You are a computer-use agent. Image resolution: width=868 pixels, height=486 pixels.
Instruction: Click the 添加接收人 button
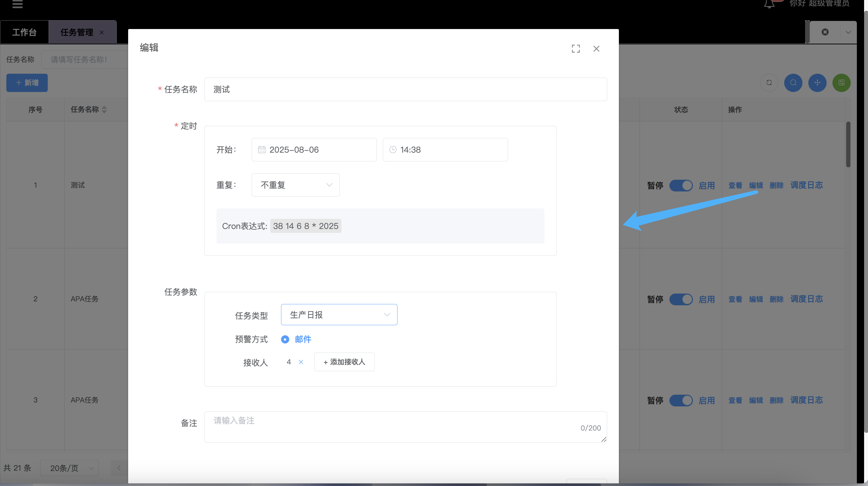(344, 362)
